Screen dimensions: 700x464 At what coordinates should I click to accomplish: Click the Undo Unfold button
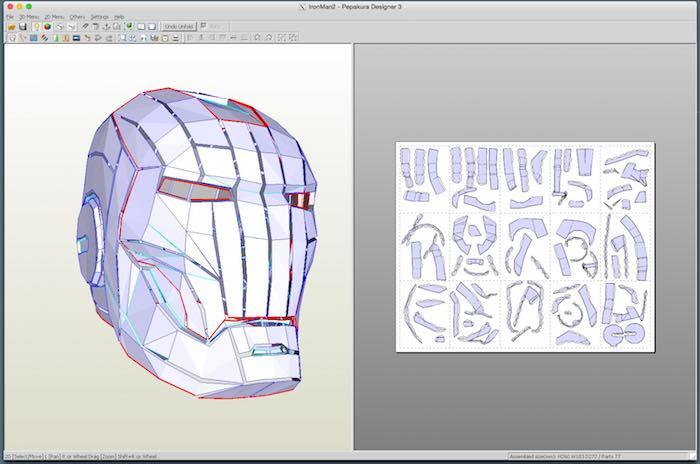coord(179,26)
